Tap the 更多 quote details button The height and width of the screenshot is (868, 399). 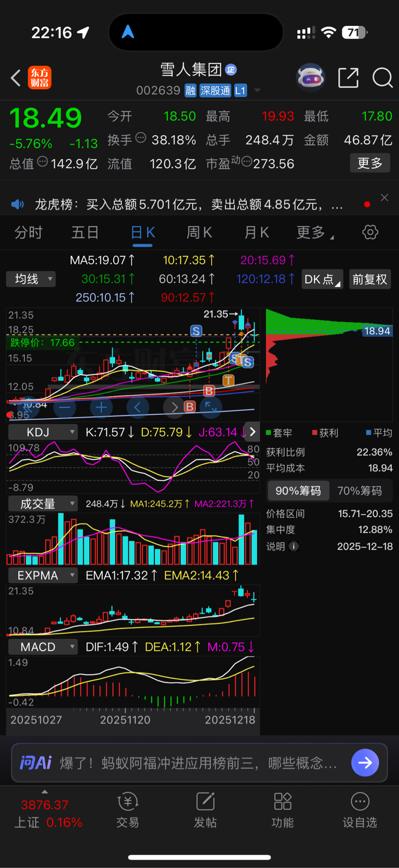370,163
